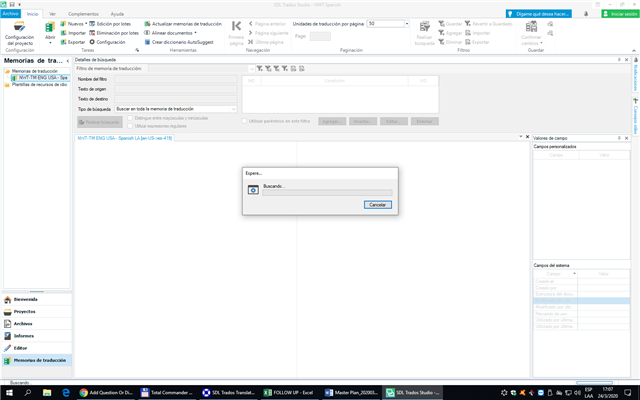
Task: Click the Page number field
Action: pyautogui.click(x=320, y=36)
